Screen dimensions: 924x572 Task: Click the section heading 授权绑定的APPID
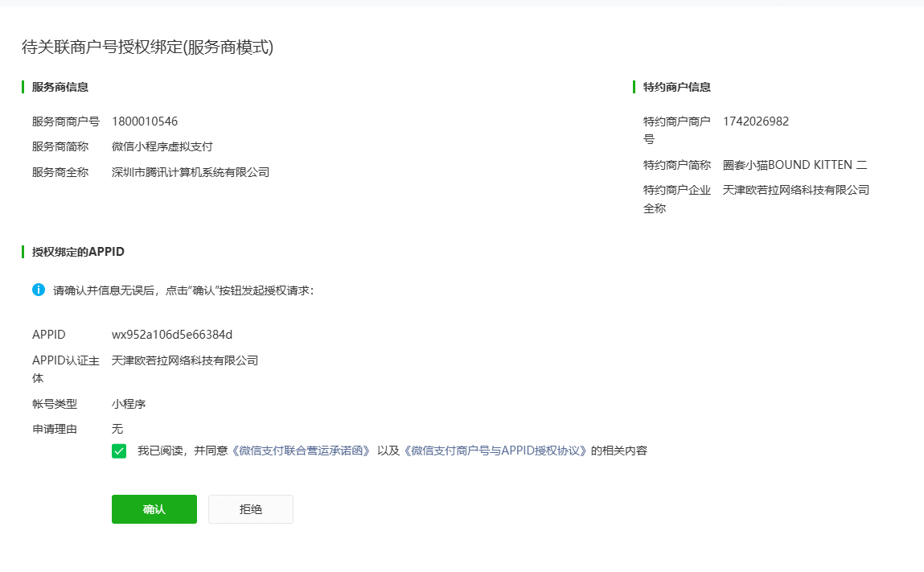[x=78, y=252]
